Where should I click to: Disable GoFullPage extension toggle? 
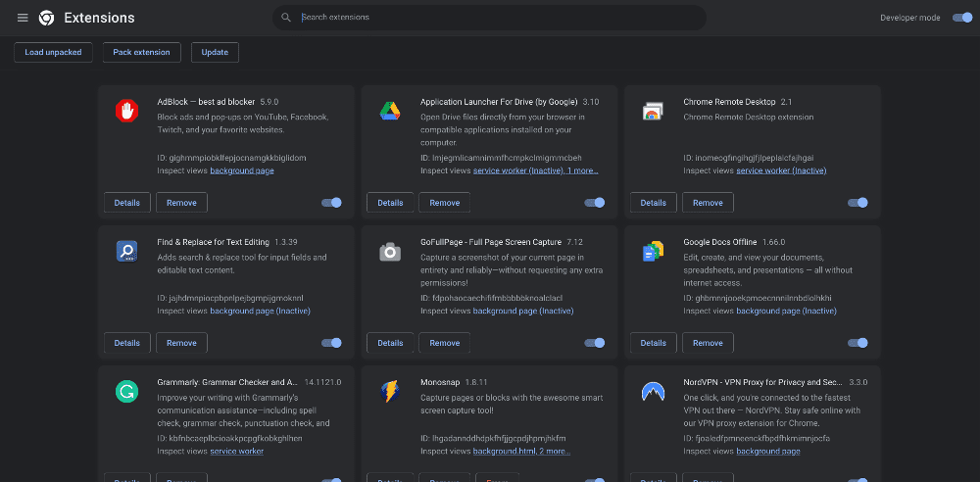[595, 343]
